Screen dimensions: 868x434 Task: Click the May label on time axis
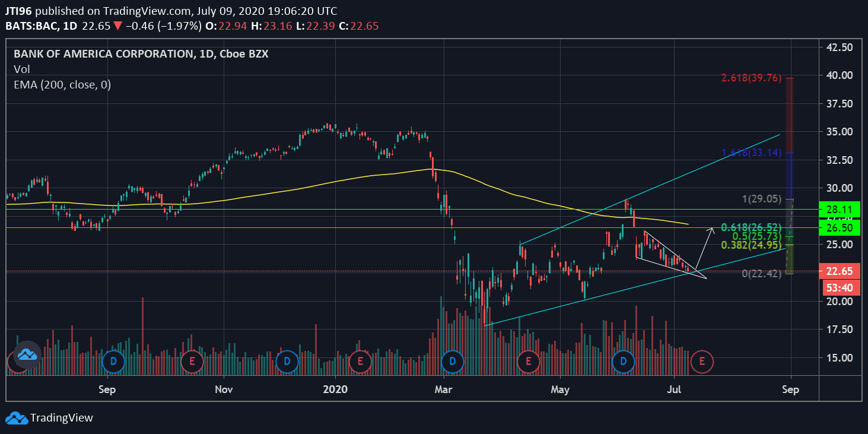(x=560, y=389)
